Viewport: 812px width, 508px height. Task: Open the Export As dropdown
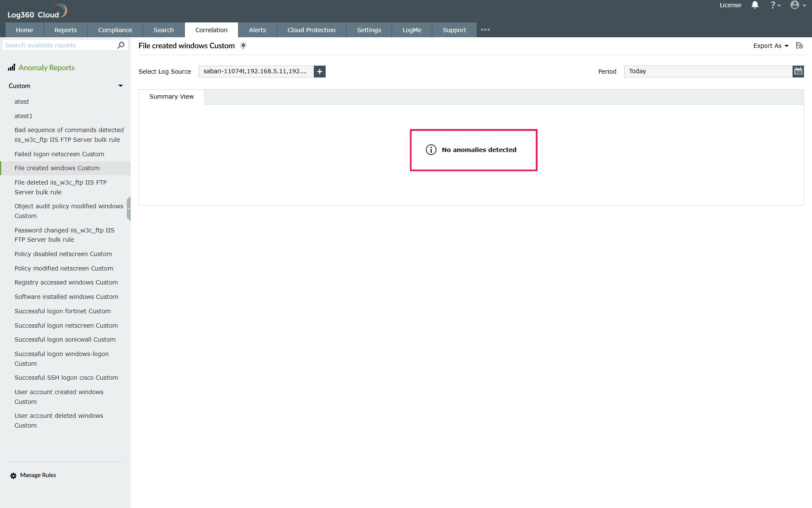click(770, 46)
